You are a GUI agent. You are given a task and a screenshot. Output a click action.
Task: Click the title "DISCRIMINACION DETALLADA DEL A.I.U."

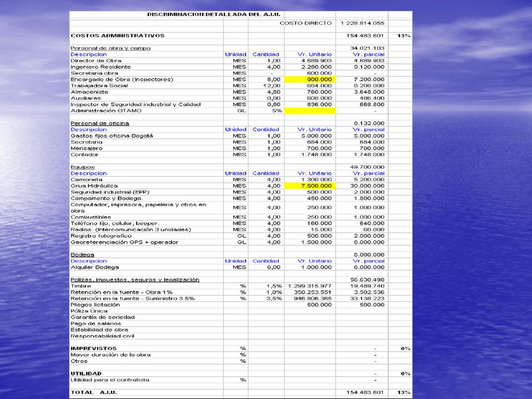[x=214, y=15]
